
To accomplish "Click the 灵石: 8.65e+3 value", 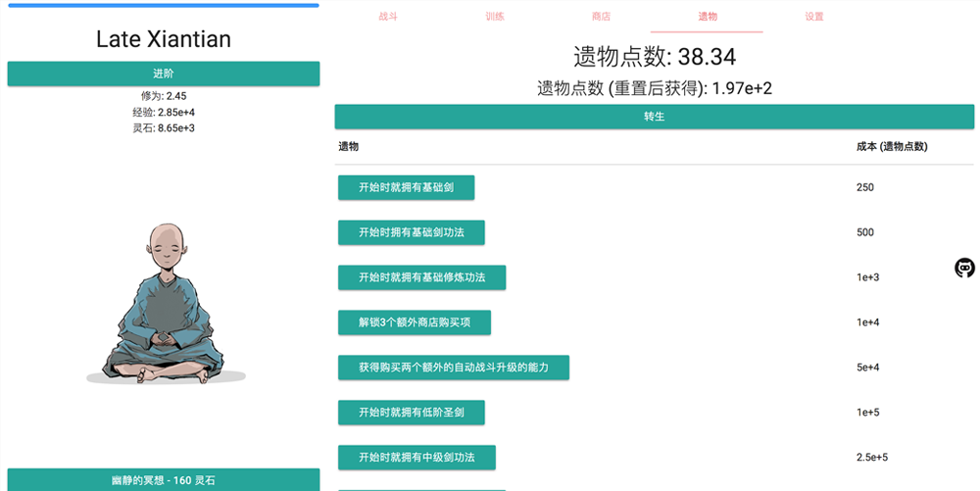I will [x=164, y=128].
